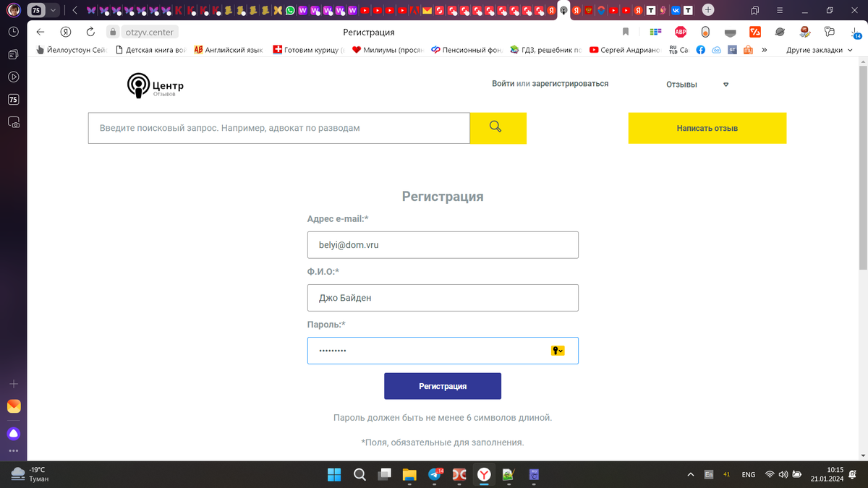Click the e-mail address field
Image resolution: width=868 pixels, height=488 pixels.
[443, 245]
